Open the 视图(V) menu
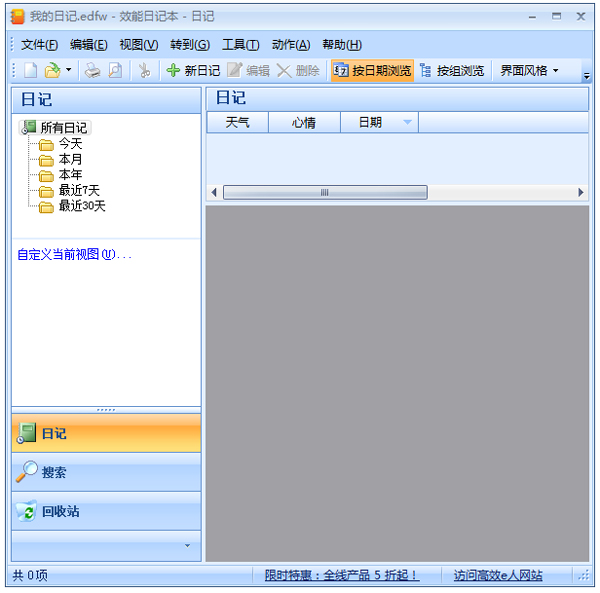Screen dimensions: 600x593 (139, 45)
